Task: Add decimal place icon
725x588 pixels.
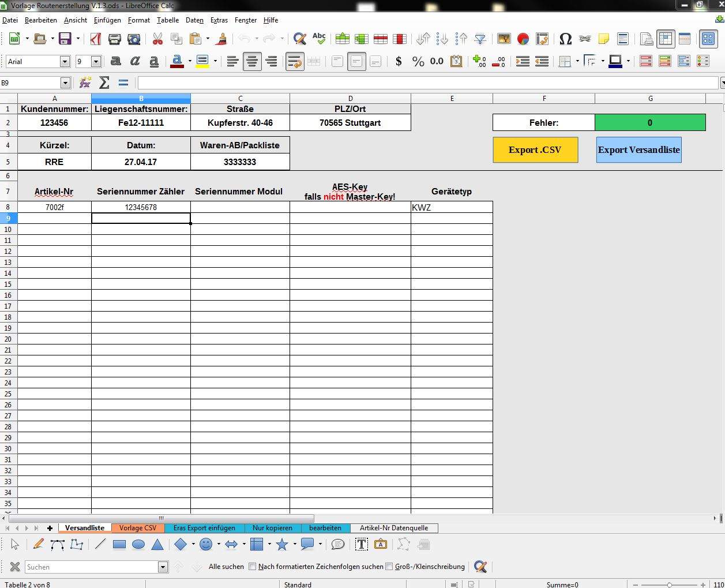Action: coord(479,61)
